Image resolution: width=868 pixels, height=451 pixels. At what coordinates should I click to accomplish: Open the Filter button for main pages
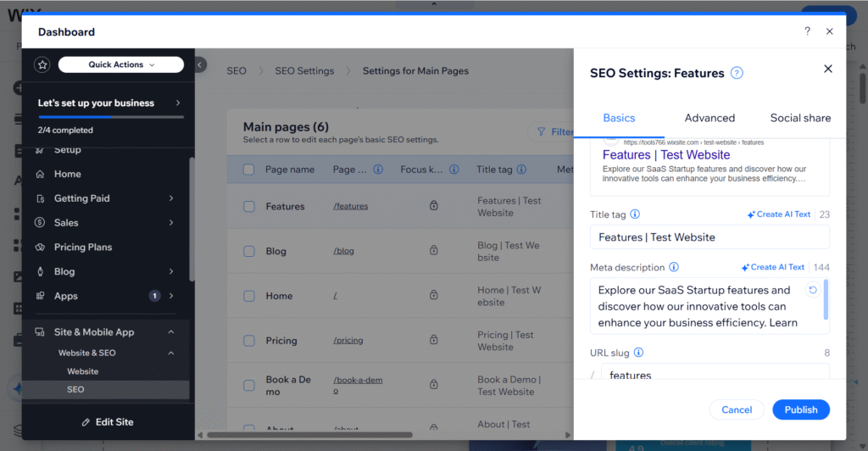tap(554, 131)
